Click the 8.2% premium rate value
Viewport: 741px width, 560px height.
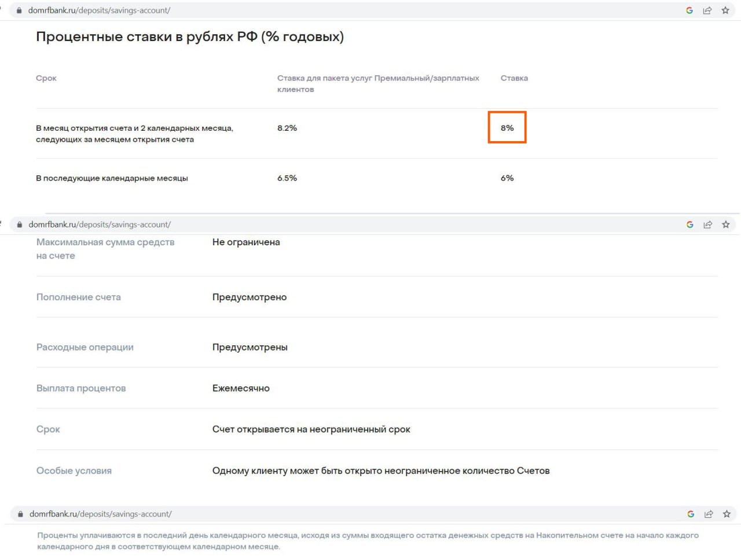click(x=287, y=128)
